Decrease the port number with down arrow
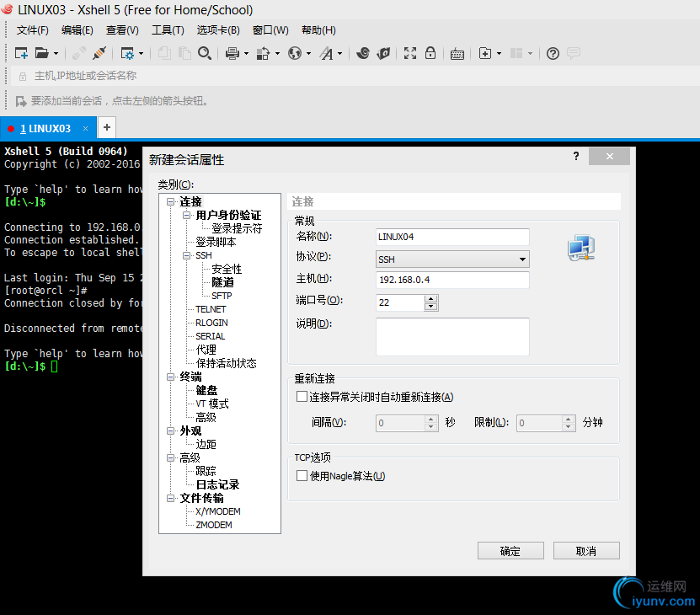 click(430, 307)
